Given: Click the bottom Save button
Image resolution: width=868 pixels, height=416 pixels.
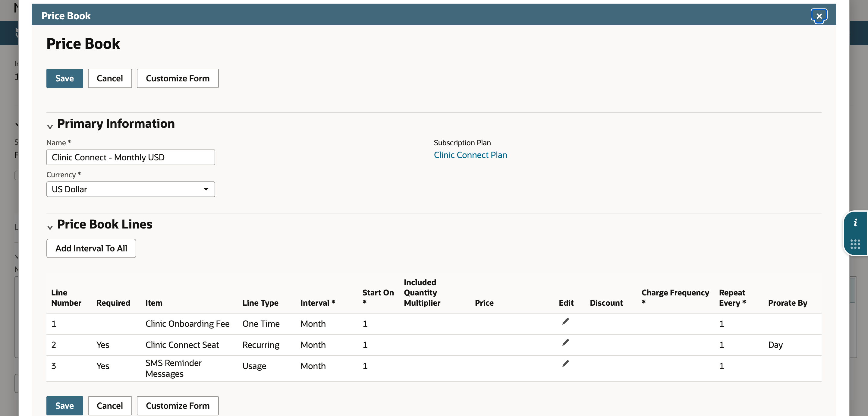Looking at the screenshot, I should click(65, 405).
